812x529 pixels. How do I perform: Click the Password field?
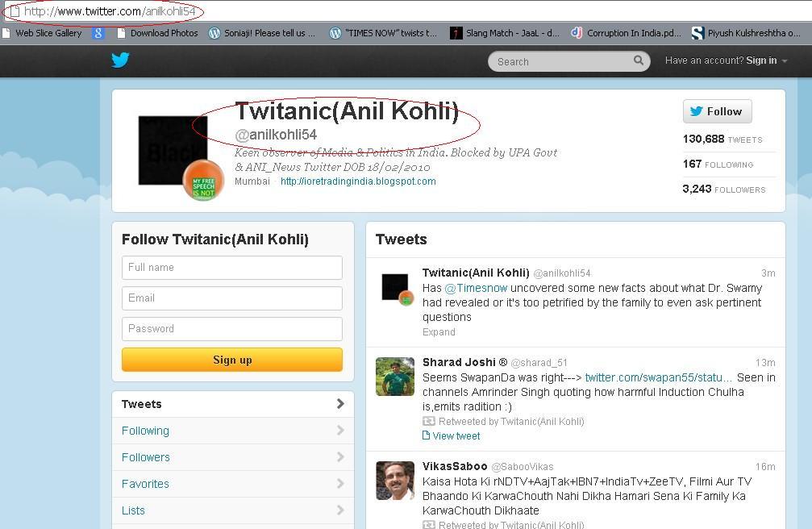point(232,328)
